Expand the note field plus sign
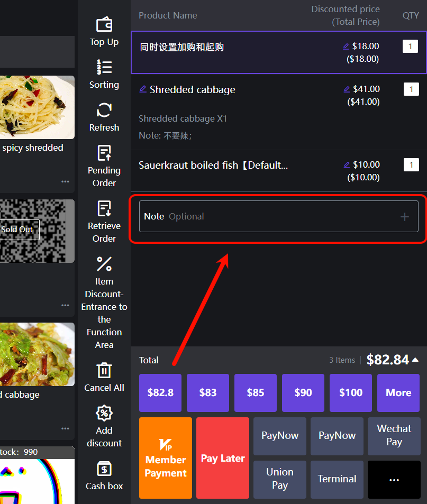Viewport: 427px width, 504px height. (x=405, y=216)
